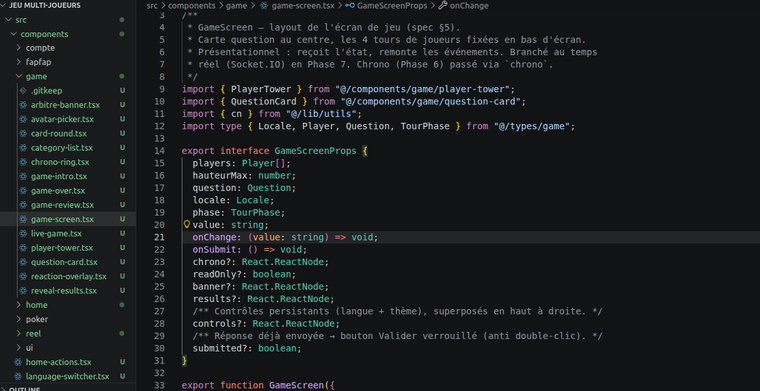
Task: Collapse the game folder
Action: [x=18, y=76]
